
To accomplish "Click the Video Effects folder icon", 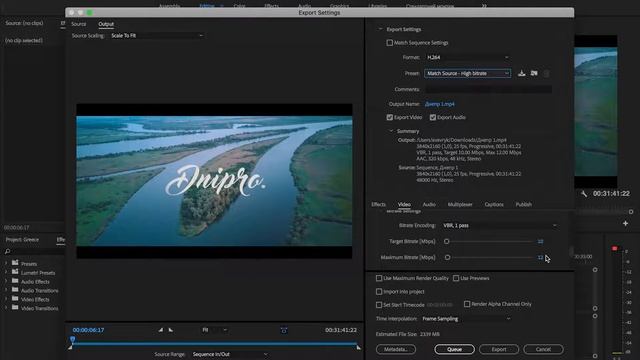I will tap(15, 299).
